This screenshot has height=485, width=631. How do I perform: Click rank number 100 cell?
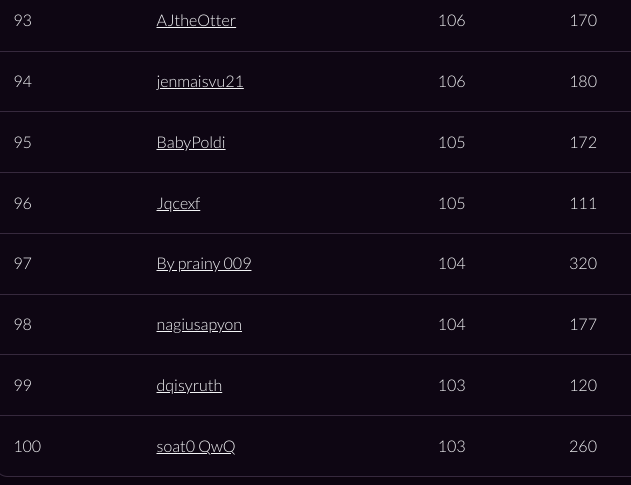click(27, 446)
